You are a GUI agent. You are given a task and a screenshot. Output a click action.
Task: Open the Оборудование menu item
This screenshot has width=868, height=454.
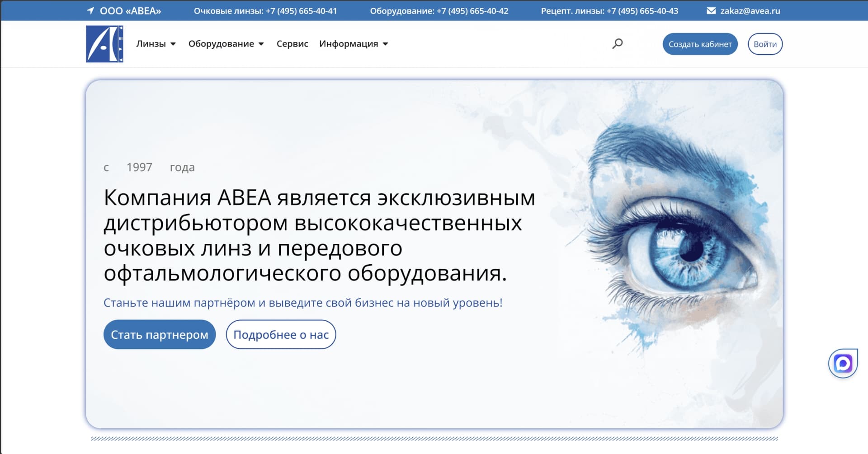[x=221, y=44]
